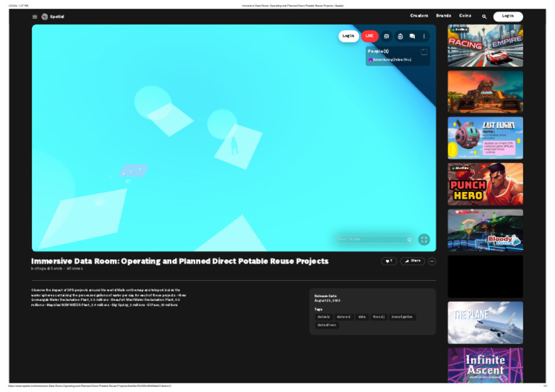The width and height of the screenshot is (555, 392).
Task: Click the backpack icon in viewer toolbar
Action: coord(400,36)
